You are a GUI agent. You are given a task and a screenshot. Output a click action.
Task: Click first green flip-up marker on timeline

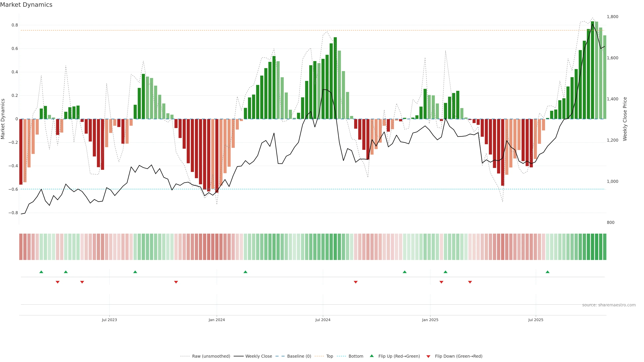[x=41, y=272]
